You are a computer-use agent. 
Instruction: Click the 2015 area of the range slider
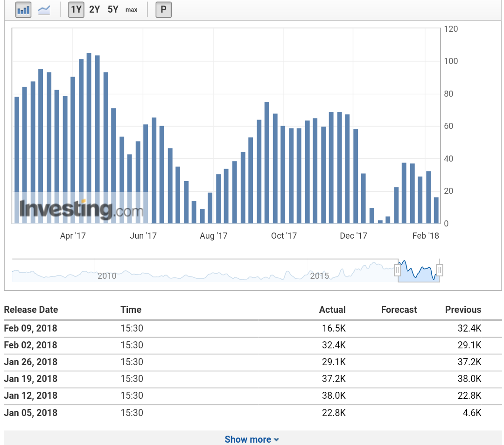[x=320, y=276]
